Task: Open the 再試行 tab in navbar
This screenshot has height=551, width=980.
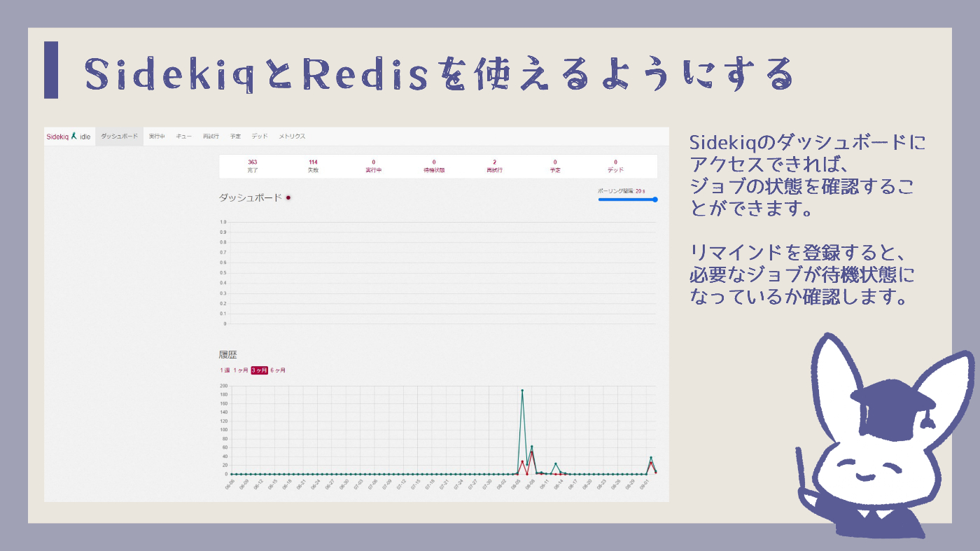Action: (211, 137)
